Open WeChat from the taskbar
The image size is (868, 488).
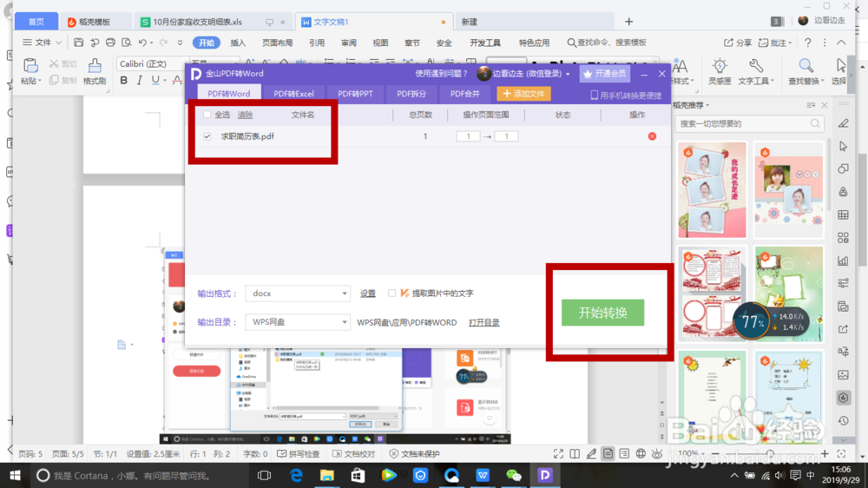click(x=514, y=475)
